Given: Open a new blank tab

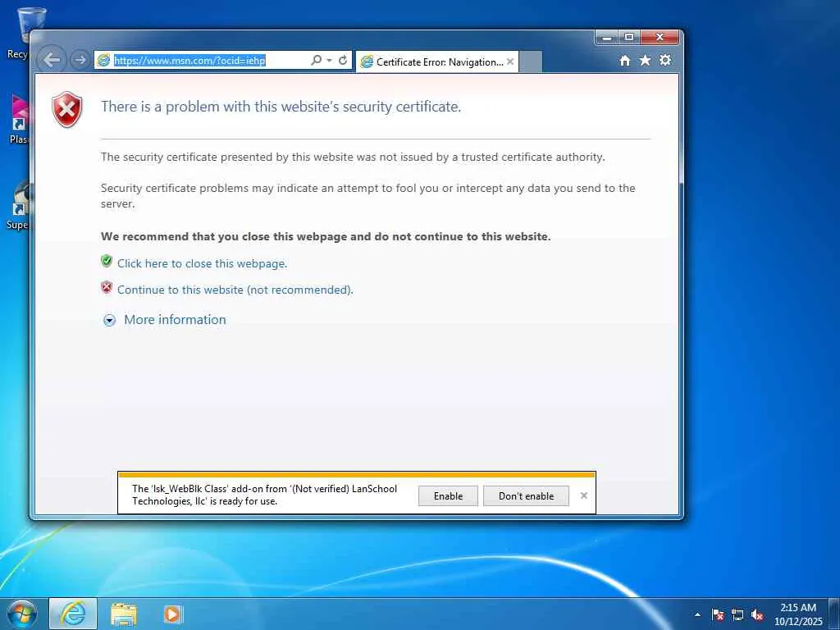Looking at the screenshot, I should tap(531, 62).
